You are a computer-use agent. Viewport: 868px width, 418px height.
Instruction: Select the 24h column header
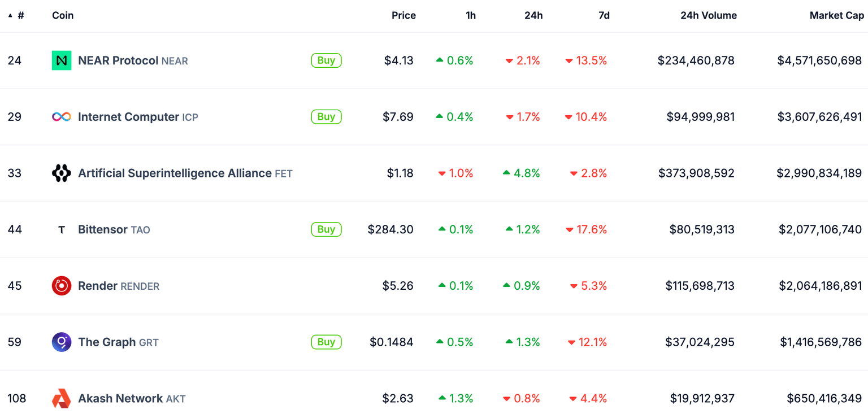point(533,15)
